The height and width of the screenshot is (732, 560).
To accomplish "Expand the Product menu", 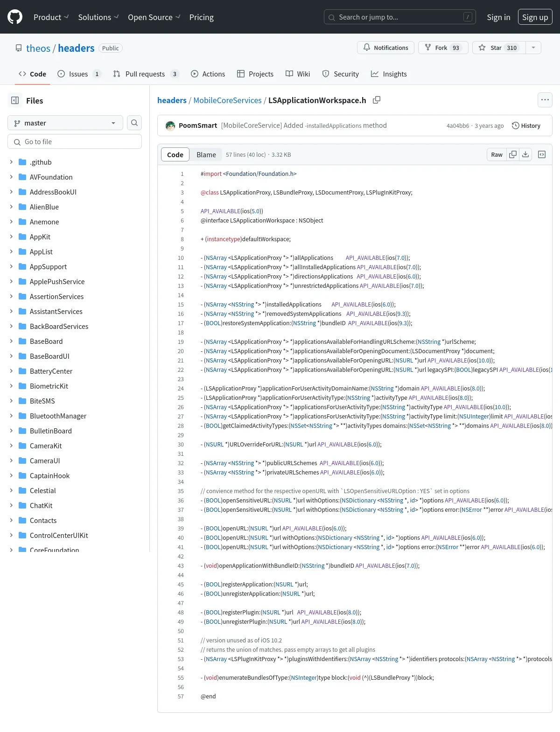I will [x=51, y=17].
